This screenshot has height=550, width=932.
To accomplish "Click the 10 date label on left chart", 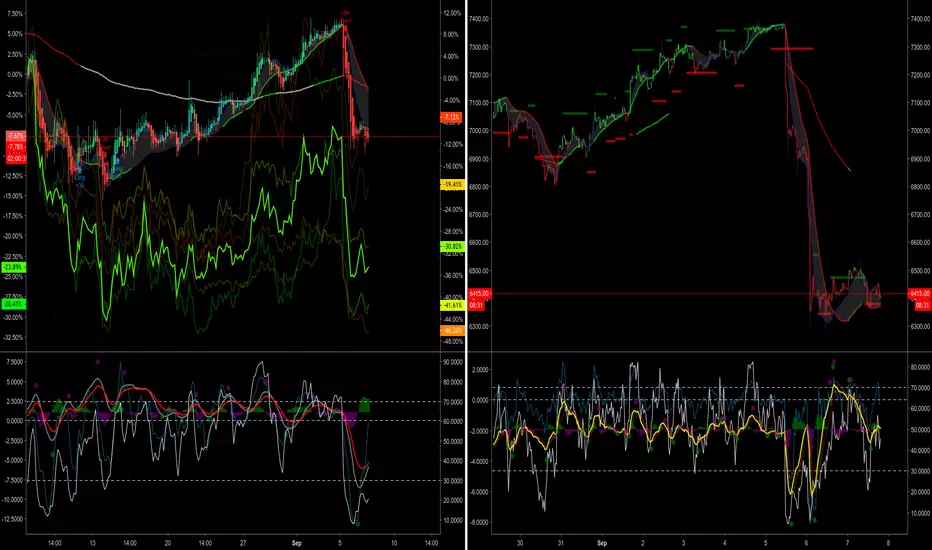I will [x=394, y=543].
